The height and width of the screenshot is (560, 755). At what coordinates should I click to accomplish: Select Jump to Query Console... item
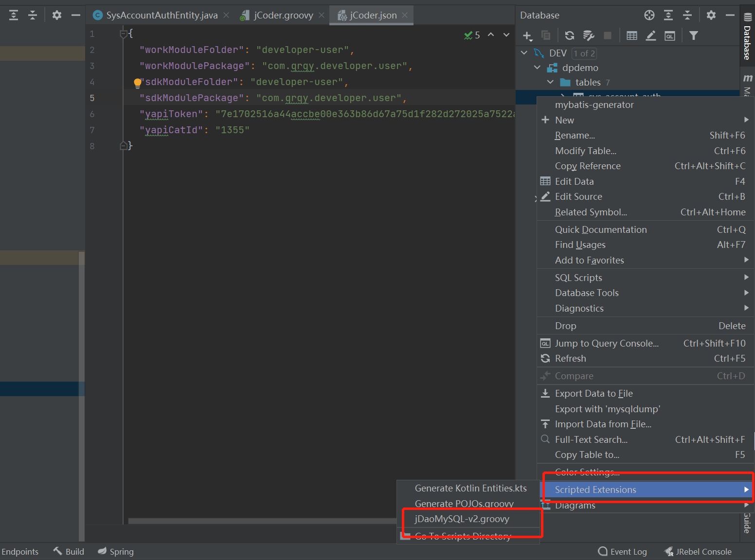[646, 343]
